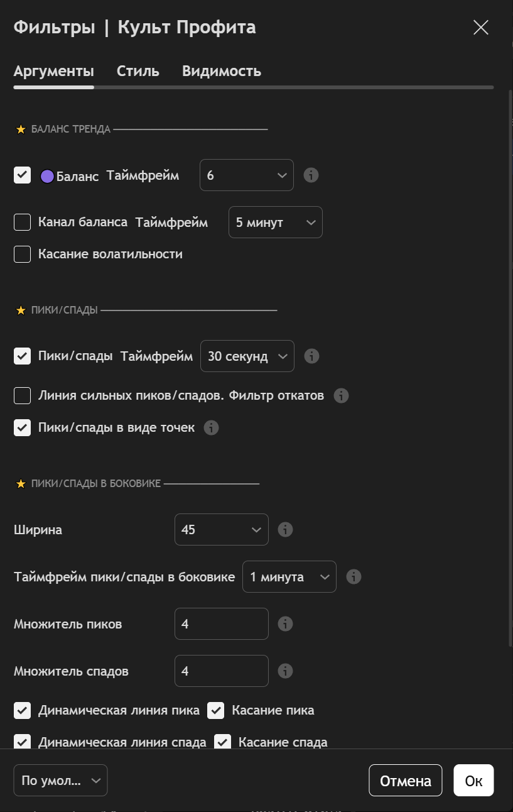Switch to the Стиль tab
Screen dimensions: 513x812
(x=138, y=71)
